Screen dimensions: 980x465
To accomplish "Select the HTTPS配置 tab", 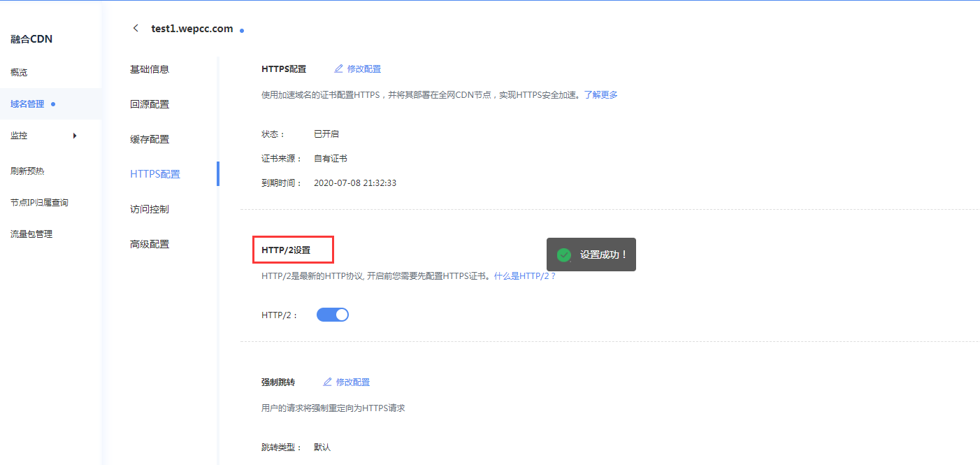I will pos(155,174).
